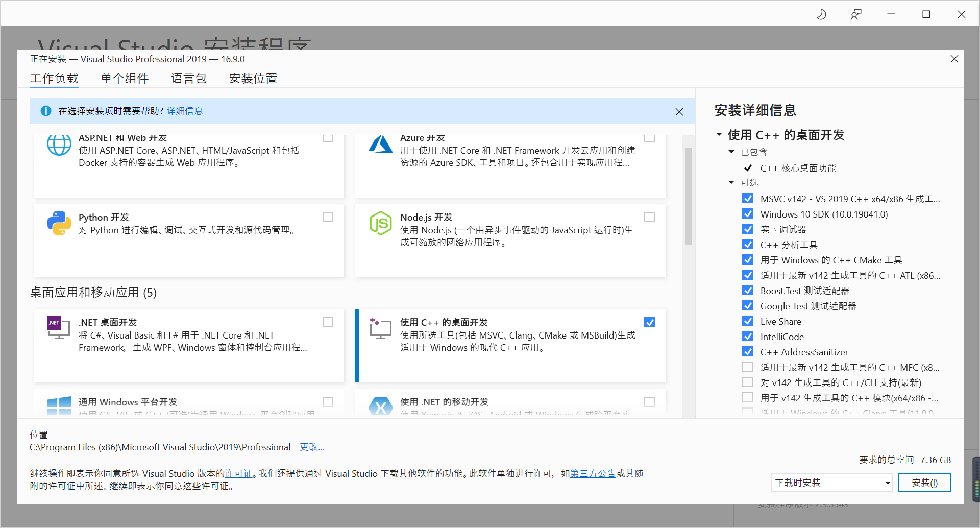Check C++ modules for v142 option
The width and height of the screenshot is (980, 528).
748,397
